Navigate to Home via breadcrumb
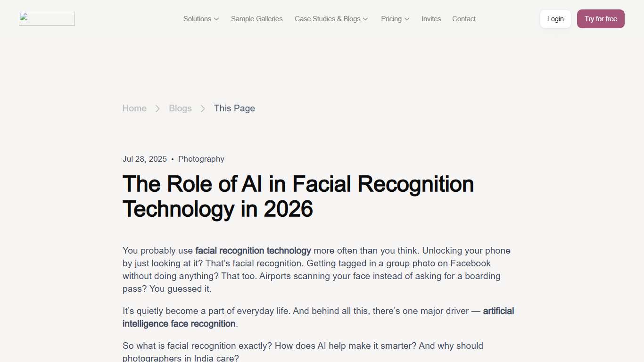This screenshot has height=362, width=644. pyautogui.click(x=134, y=108)
